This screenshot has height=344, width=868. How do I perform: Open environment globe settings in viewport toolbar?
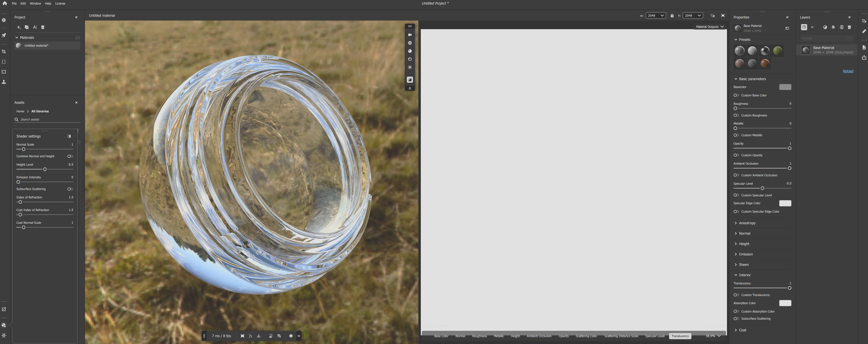(x=410, y=43)
